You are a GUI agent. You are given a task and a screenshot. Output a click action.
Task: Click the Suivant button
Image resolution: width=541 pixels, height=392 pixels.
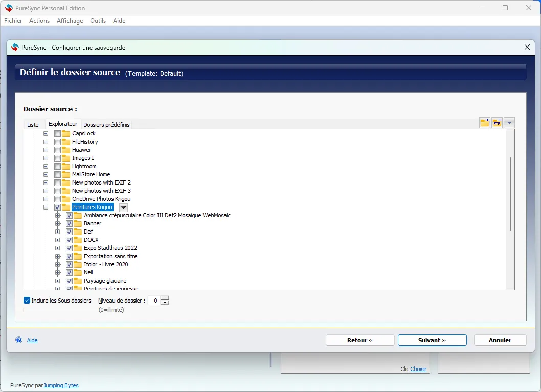[x=432, y=340]
